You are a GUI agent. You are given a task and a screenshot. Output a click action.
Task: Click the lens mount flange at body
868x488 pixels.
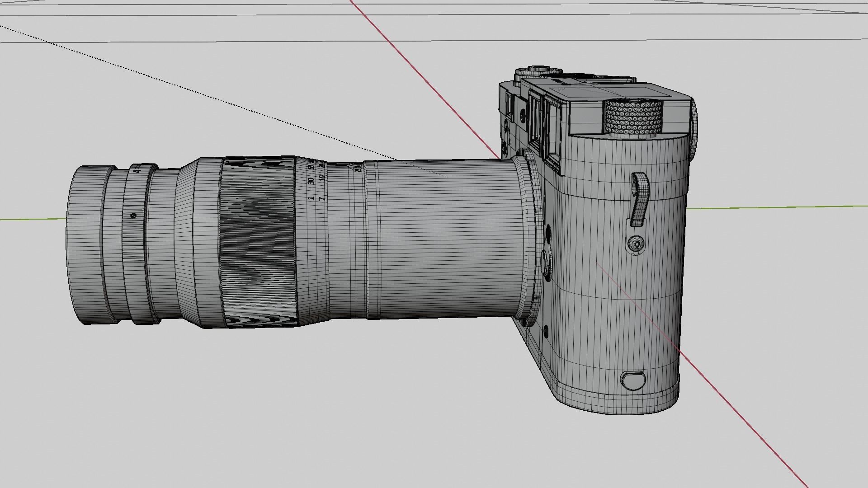[x=533, y=235]
